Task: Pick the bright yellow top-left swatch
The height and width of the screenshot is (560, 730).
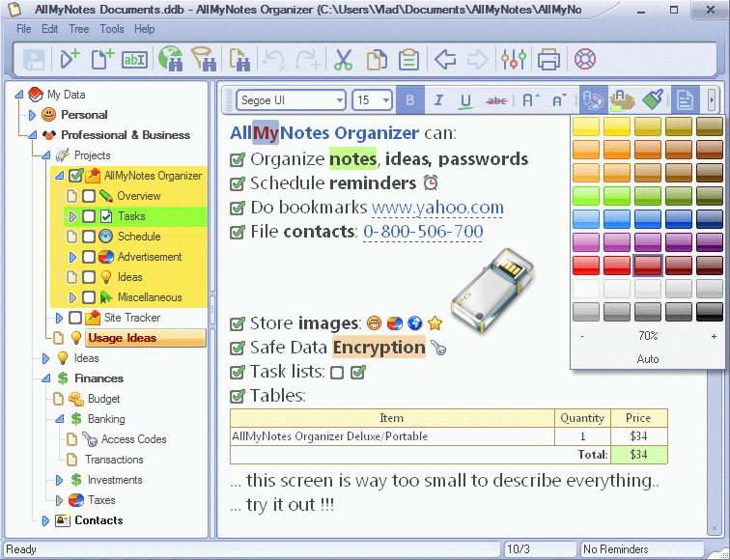Action: (586, 126)
